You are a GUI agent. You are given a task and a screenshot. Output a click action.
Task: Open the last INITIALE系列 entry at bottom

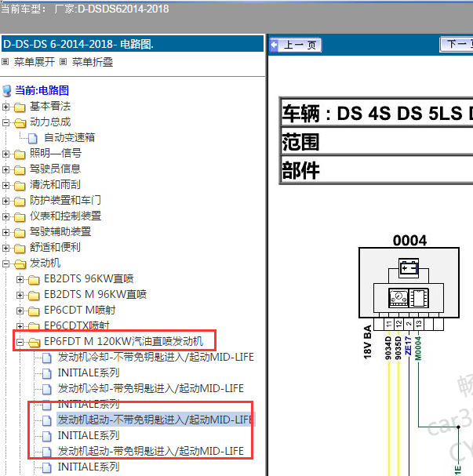pos(89,467)
